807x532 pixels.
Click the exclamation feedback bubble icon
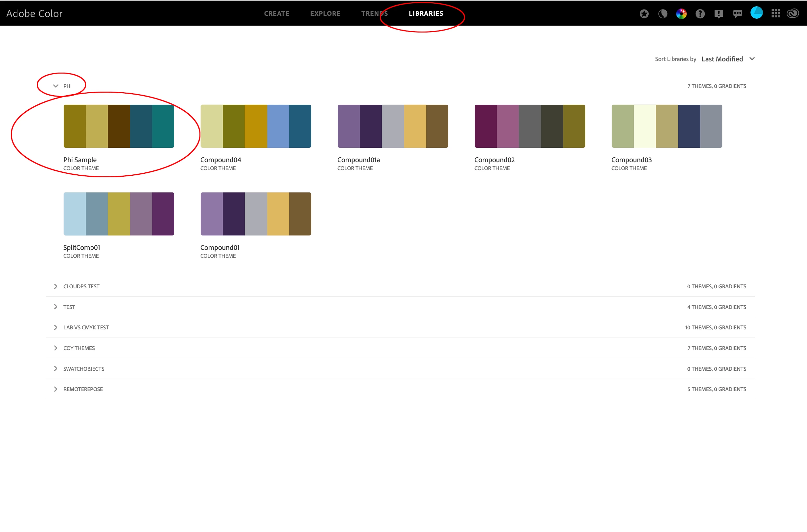click(x=718, y=13)
